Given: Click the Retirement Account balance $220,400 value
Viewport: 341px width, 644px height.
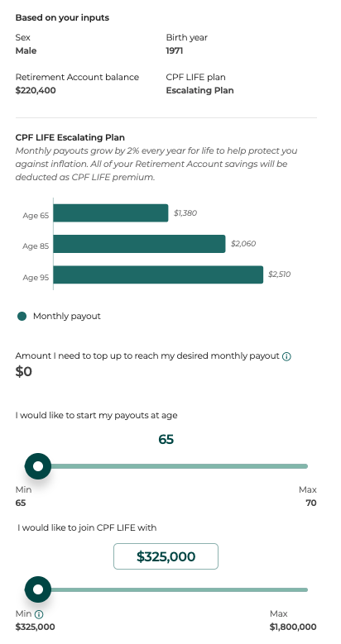Looking at the screenshot, I should coord(36,90).
